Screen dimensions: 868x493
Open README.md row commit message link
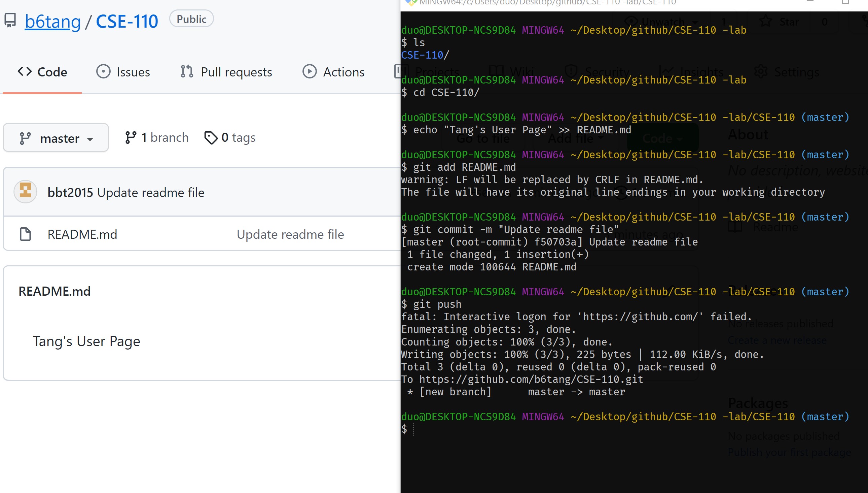(x=290, y=234)
